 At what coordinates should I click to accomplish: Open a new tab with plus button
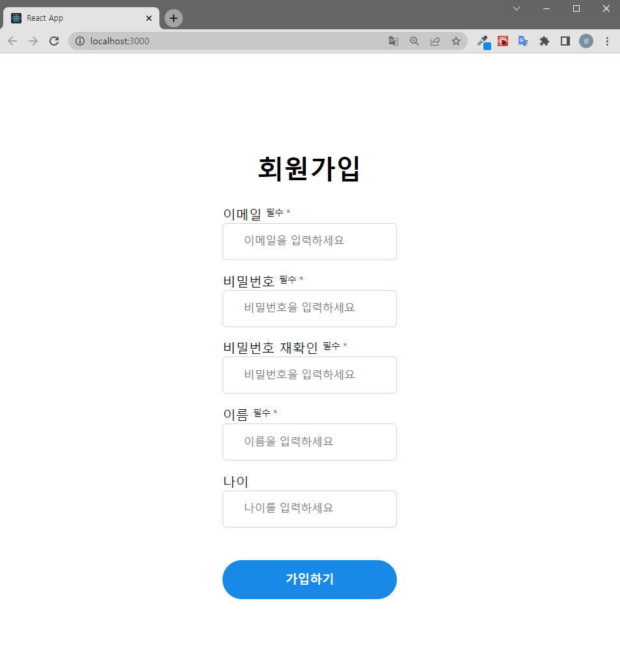pos(174,18)
